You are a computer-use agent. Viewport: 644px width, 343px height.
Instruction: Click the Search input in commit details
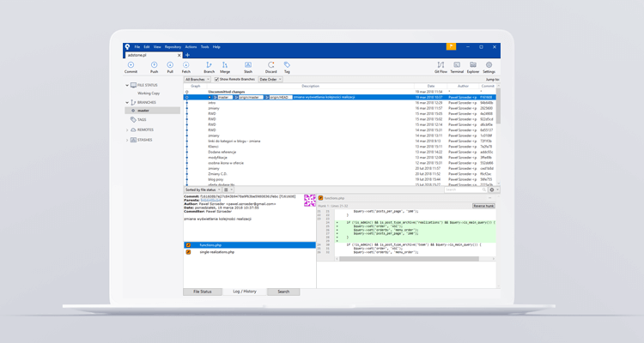tap(465, 190)
